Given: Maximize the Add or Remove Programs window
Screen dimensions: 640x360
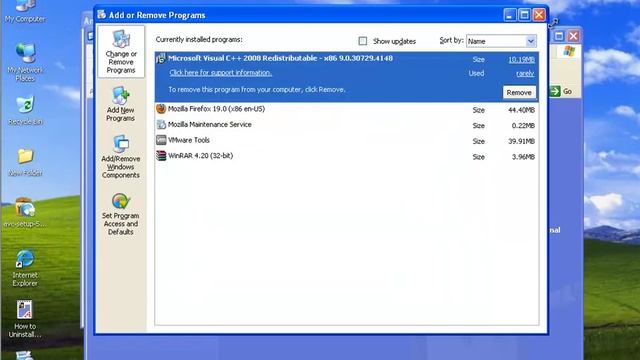Looking at the screenshot, I should [524, 15].
